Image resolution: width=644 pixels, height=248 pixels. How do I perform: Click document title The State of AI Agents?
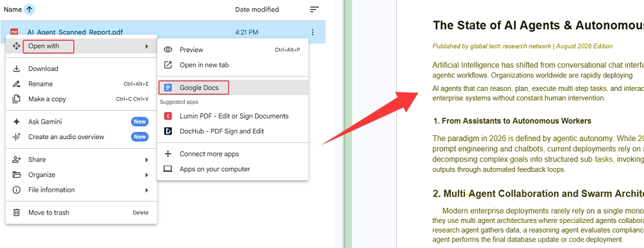pos(538,26)
